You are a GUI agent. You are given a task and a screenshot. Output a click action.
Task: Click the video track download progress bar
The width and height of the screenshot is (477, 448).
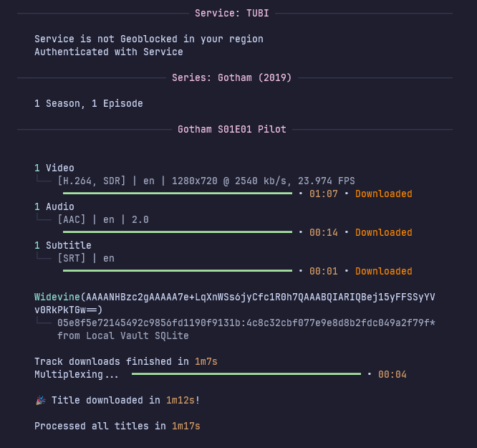(x=177, y=194)
